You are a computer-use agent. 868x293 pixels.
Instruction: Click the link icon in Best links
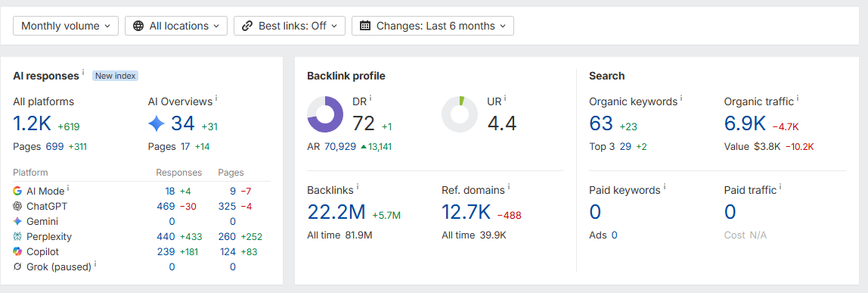247,26
